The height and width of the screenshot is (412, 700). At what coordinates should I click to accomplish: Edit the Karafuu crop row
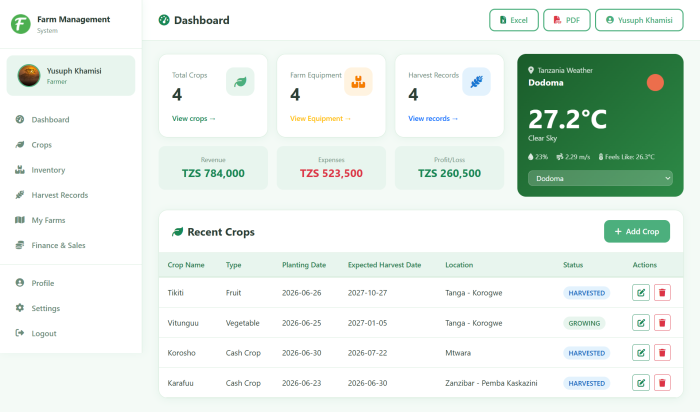point(641,383)
